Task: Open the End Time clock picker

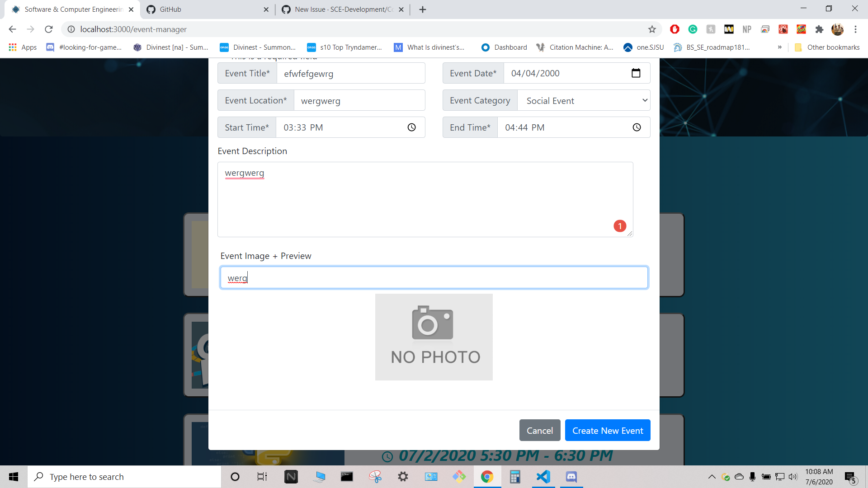Action: (637, 127)
